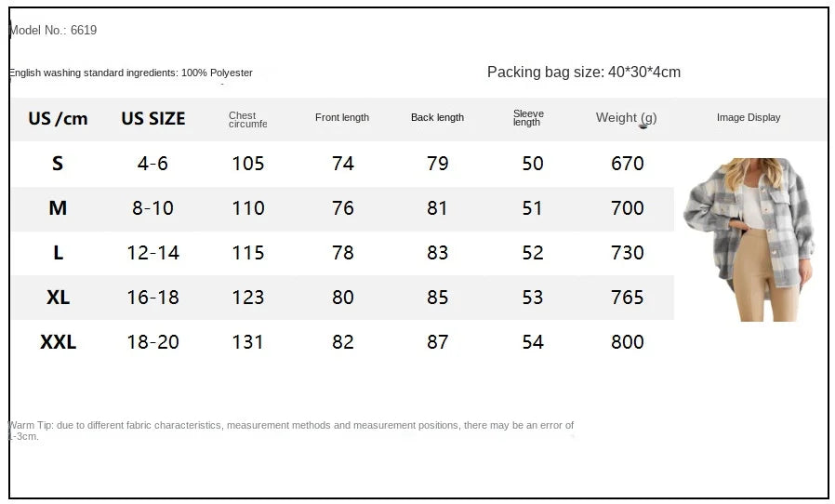Click the XXL size row label
Image resolution: width=835 pixels, height=504 pixels.
click(x=58, y=342)
